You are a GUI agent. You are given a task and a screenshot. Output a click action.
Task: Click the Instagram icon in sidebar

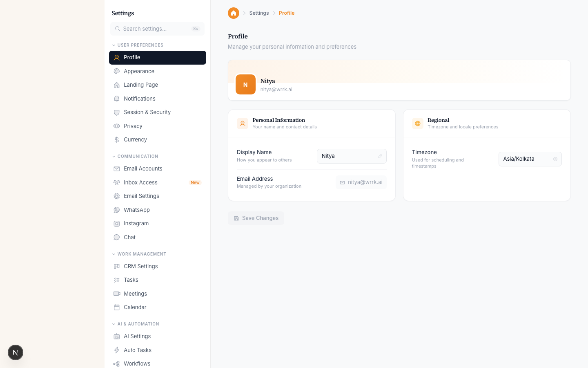click(x=117, y=224)
